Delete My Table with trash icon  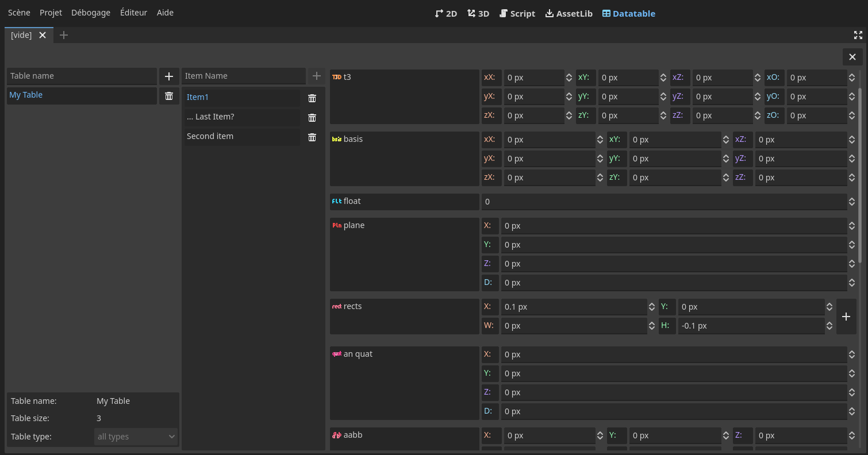[x=169, y=96]
